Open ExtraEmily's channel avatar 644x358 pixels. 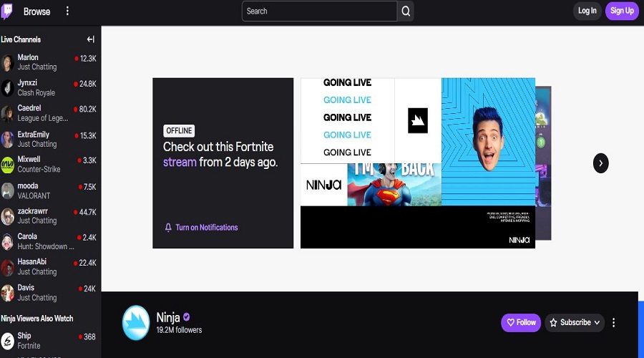(7, 140)
